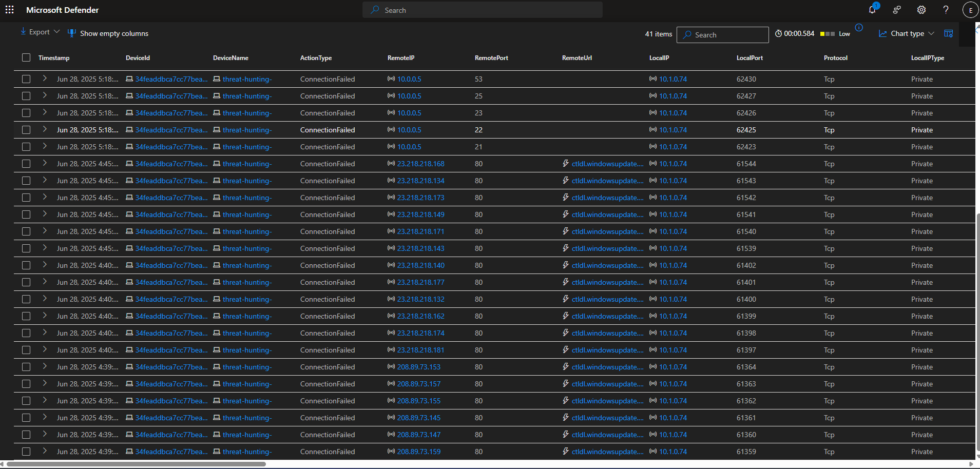This screenshot has height=469, width=980.
Task: Sort by the RemotePort column header
Action: pos(491,58)
